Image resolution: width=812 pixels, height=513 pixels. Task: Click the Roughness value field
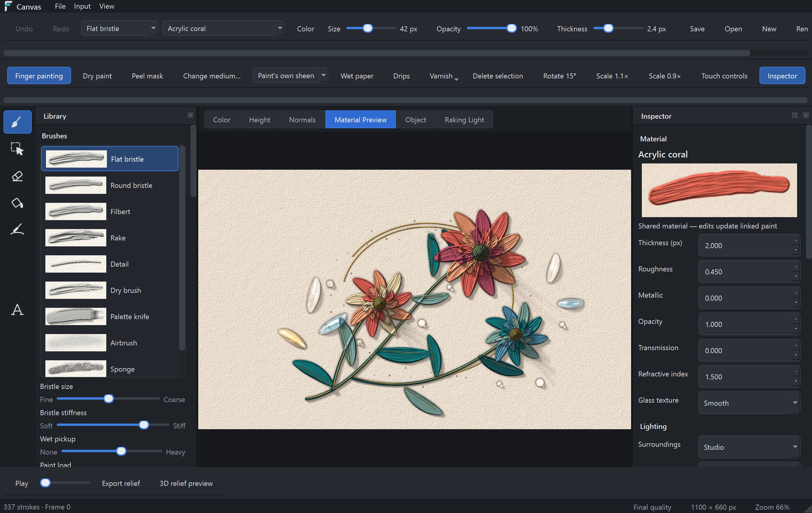point(749,271)
